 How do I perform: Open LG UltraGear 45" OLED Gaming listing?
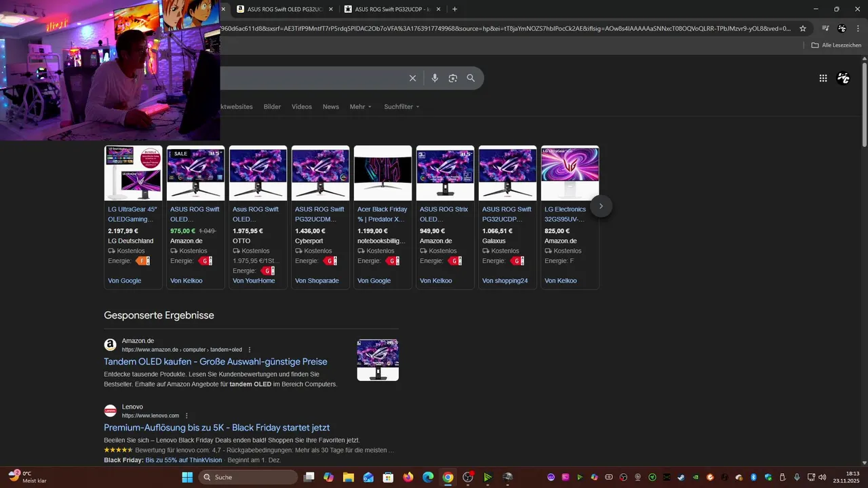132,214
